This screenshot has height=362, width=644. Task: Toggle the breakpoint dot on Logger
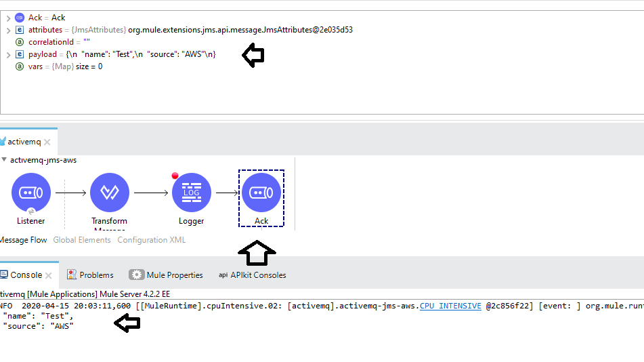pos(175,176)
